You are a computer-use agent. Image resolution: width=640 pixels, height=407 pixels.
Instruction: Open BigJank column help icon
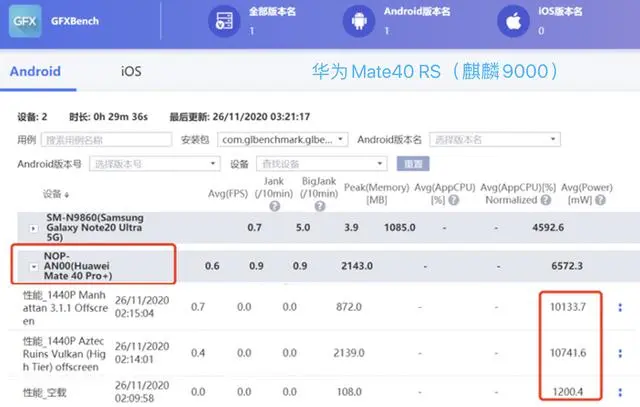click(x=320, y=206)
